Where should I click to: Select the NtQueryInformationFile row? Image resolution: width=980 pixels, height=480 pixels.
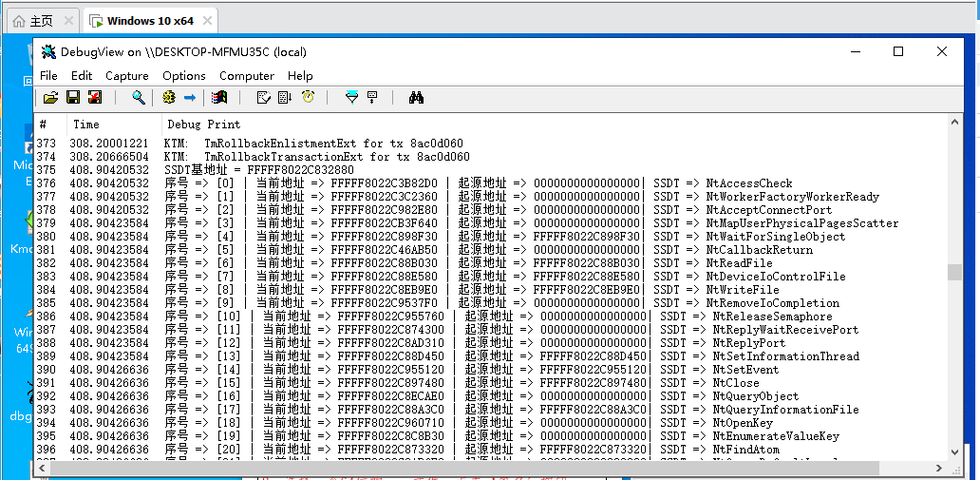tap(491, 410)
